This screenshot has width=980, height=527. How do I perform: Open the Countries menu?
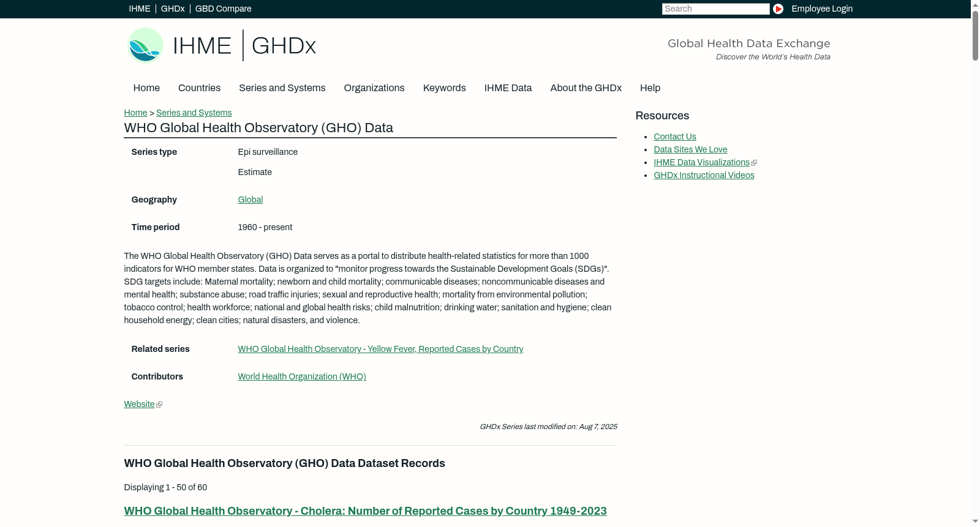coord(199,88)
